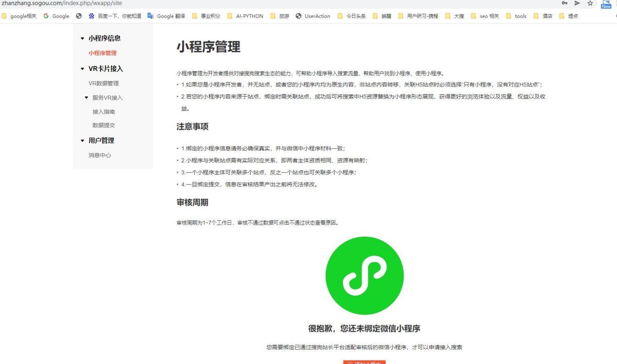This screenshot has width=617, height=364.
Task: Open the 事业积分 bookmark folder
Action: click(x=206, y=16)
